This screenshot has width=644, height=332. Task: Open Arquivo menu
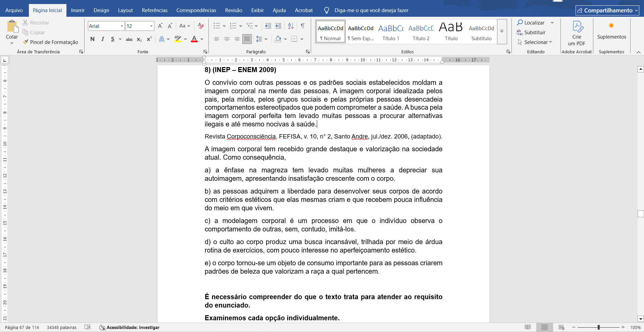point(14,10)
